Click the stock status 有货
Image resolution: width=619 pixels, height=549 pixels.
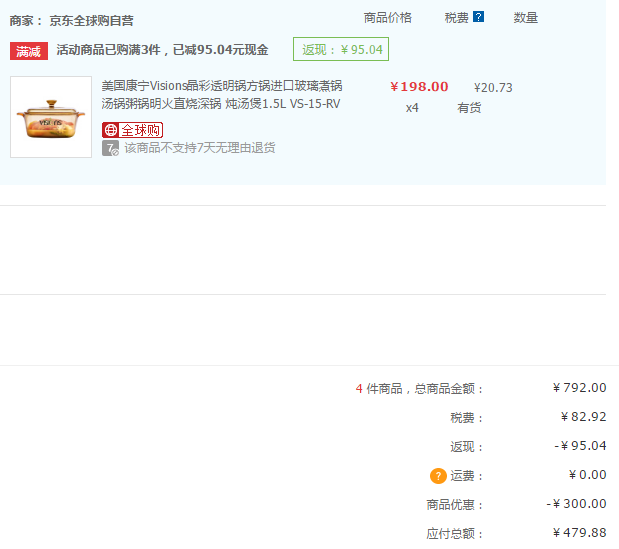[x=469, y=108]
